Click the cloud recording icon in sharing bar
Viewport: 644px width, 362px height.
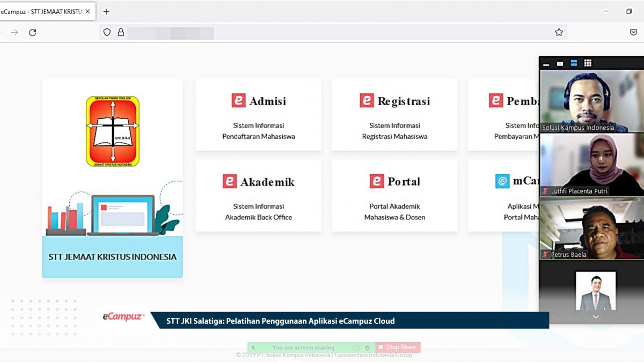356,348
